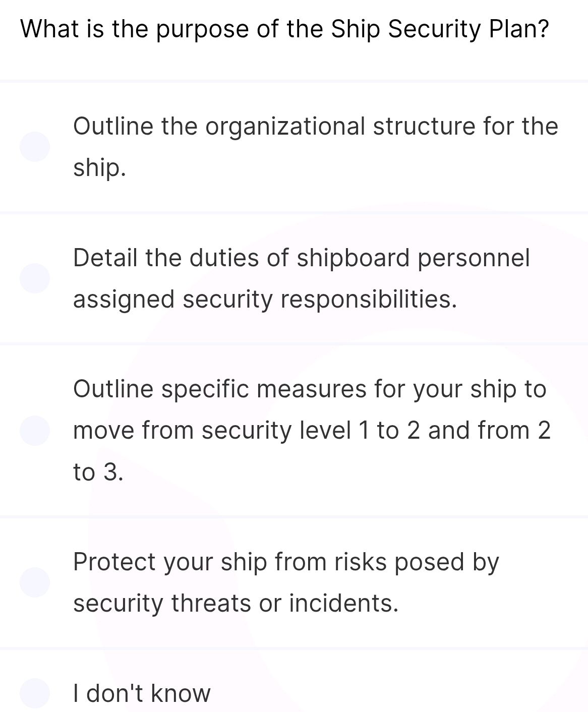Click the text 'I don't know'

143,693
